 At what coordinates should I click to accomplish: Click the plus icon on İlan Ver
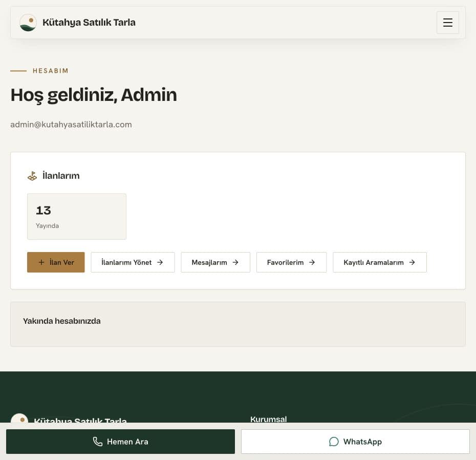[41, 262]
